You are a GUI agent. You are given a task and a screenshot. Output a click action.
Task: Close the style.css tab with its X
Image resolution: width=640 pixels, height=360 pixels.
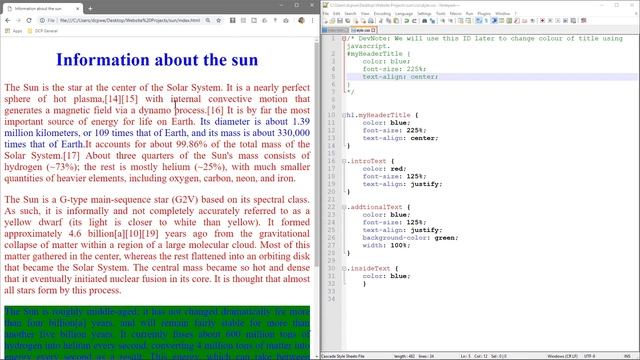coord(373,30)
